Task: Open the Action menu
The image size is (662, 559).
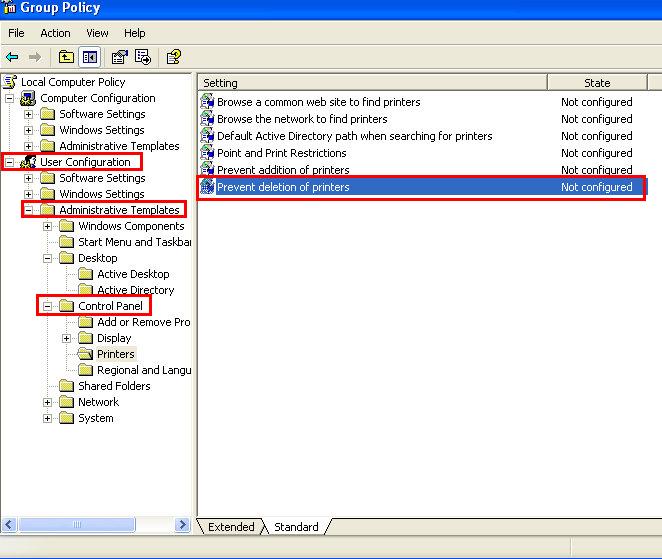Action: tap(55, 33)
